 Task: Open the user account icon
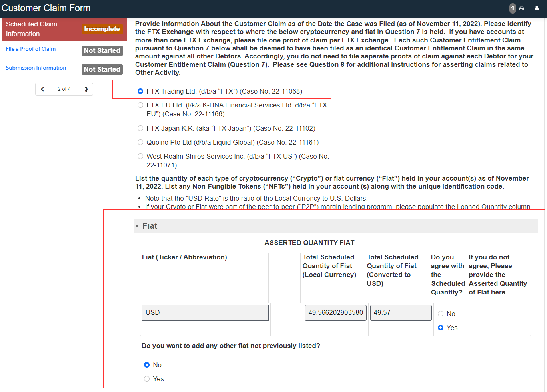(x=537, y=8)
